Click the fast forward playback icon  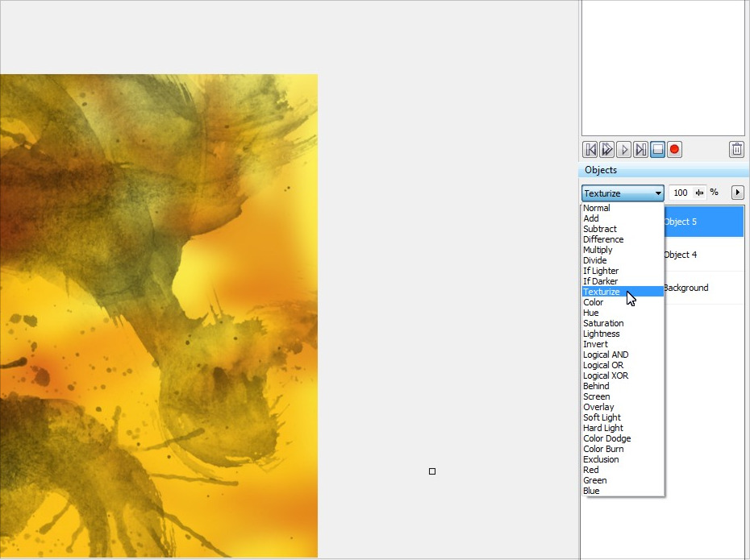tap(607, 150)
